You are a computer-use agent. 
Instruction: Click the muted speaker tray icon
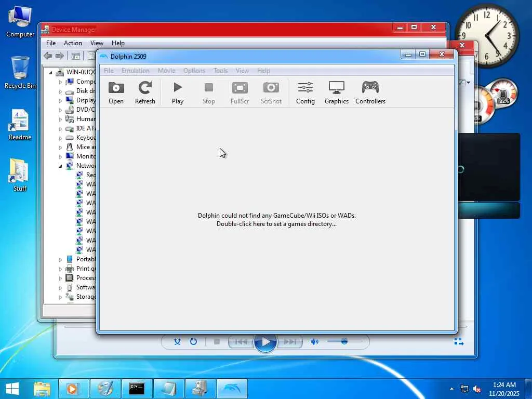click(477, 389)
